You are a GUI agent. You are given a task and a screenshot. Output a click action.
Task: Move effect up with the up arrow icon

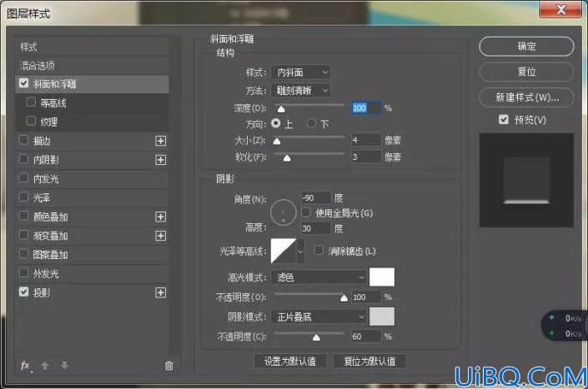[x=45, y=366]
